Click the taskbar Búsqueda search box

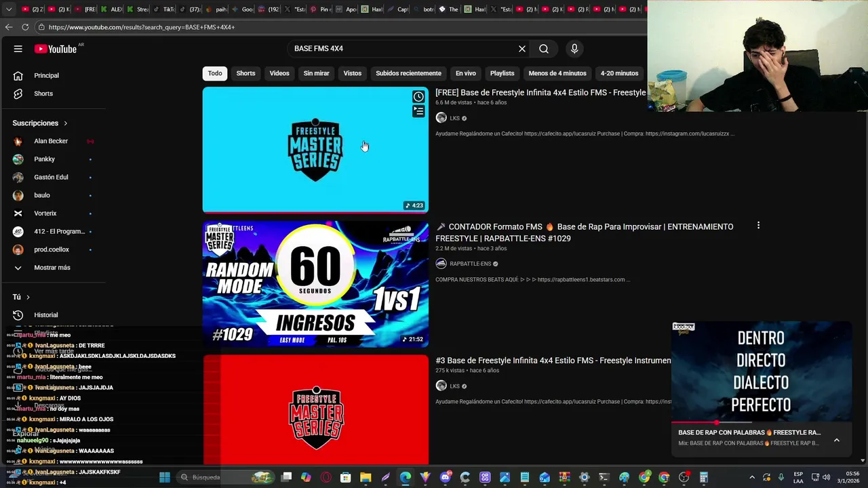[226, 477]
